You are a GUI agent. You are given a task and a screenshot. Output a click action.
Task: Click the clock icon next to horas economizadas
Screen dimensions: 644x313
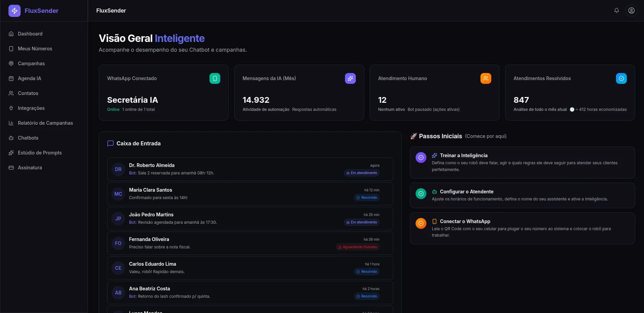(572, 109)
